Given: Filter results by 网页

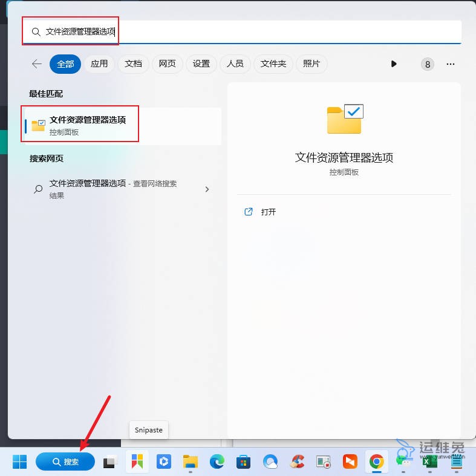Looking at the screenshot, I should click(x=167, y=64).
